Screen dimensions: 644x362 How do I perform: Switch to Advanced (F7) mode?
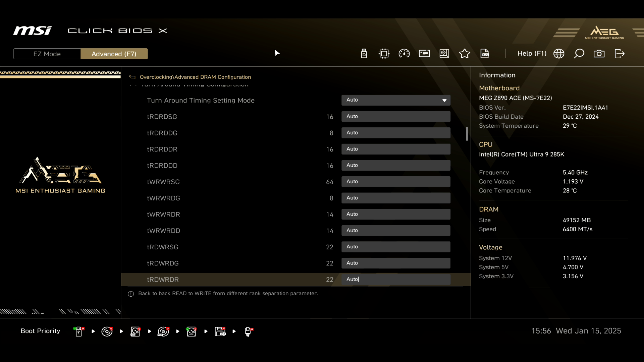click(114, 54)
